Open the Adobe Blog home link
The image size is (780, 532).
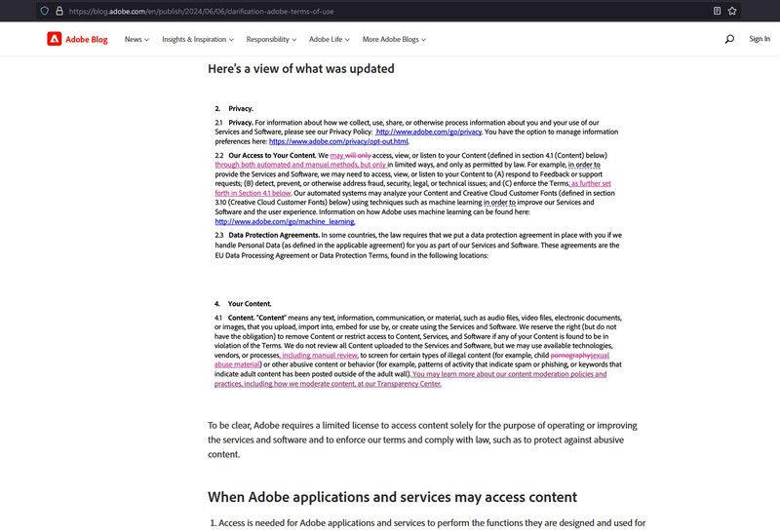click(87, 39)
